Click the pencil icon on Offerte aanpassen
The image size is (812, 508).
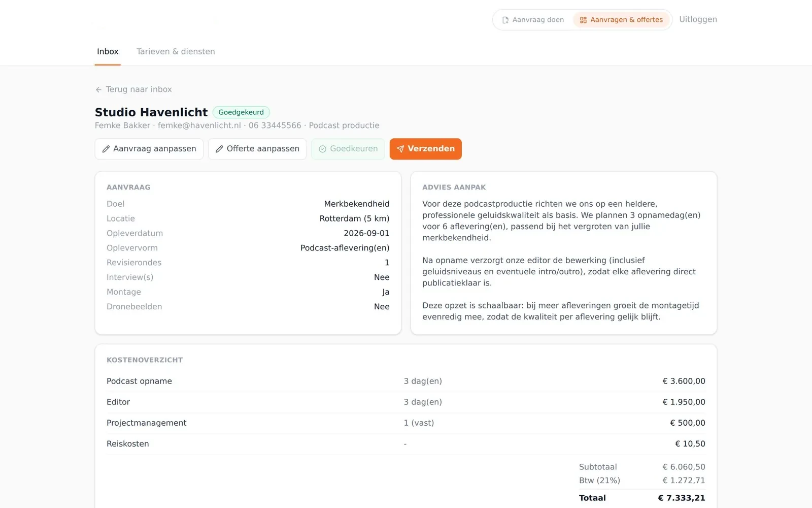tap(219, 149)
